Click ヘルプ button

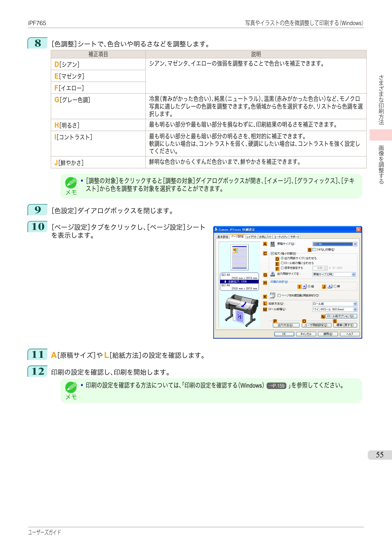350,334
